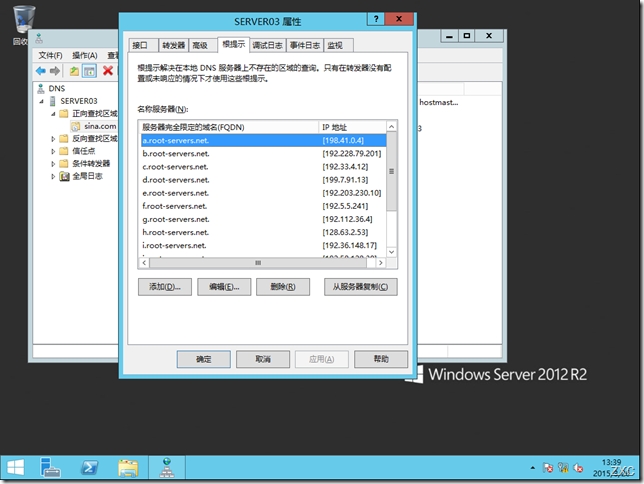Select e.root-servers.net. row
This screenshot has height=484, width=644.
(x=263, y=193)
